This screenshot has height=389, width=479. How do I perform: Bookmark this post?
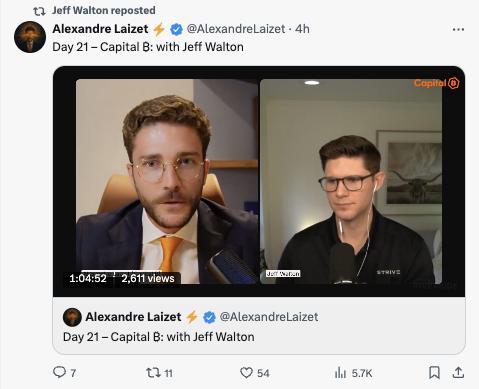coord(434,372)
